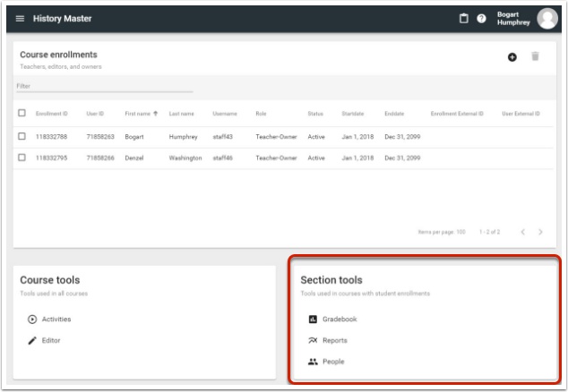The height and width of the screenshot is (392, 568).
Task: Check the Denzel Washington enrollment row
Action: click(x=22, y=158)
